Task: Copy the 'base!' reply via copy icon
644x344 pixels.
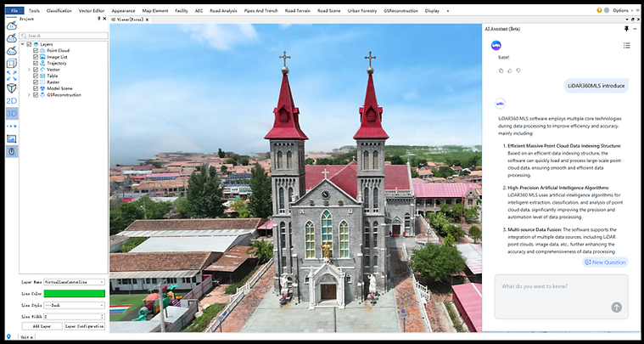Action: point(501,70)
